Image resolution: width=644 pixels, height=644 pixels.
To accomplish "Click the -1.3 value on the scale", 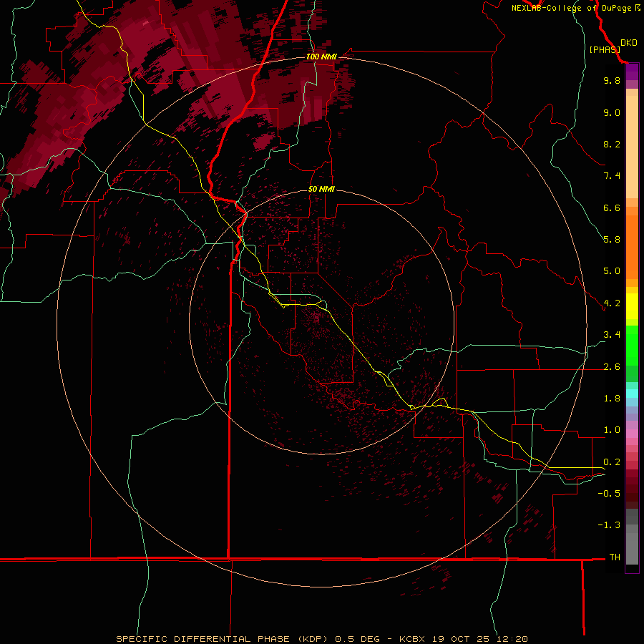I will click(x=609, y=525).
